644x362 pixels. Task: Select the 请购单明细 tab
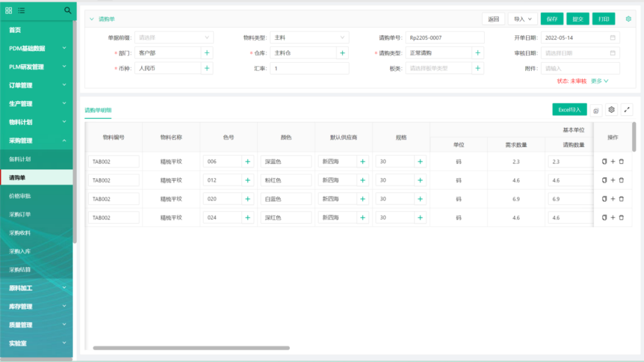(98, 110)
